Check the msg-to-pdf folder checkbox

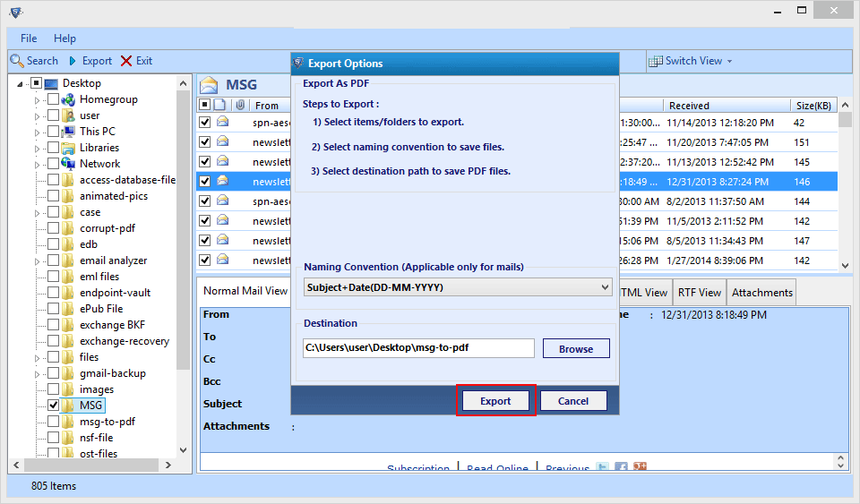click(x=53, y=422)
